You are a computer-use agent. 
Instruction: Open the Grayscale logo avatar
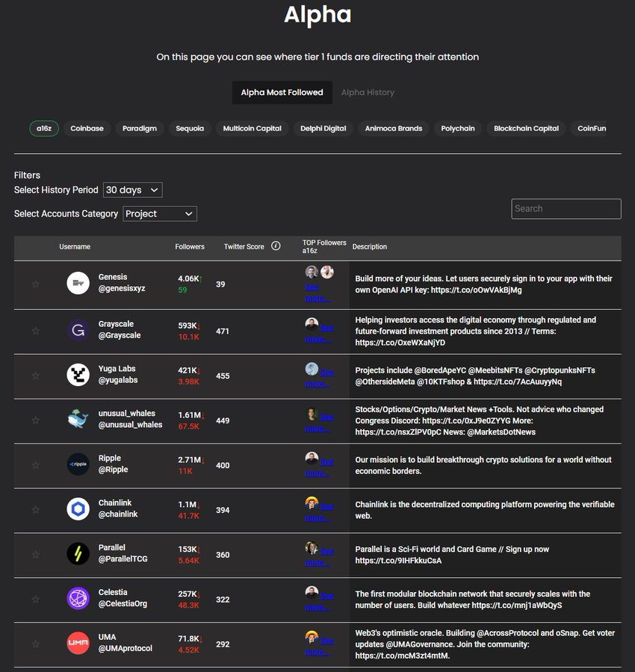point(78,330)
